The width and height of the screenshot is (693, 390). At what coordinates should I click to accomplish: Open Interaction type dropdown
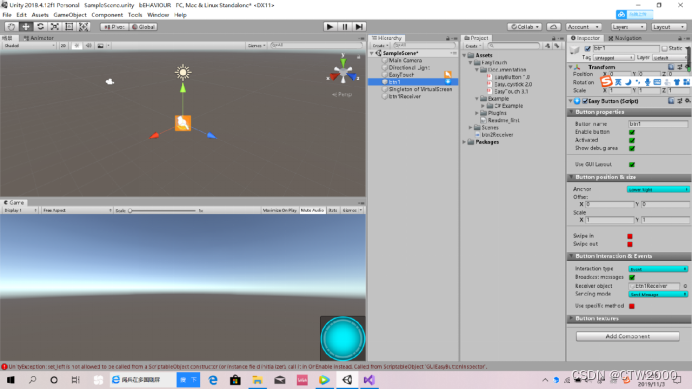[x=658, y=269]
